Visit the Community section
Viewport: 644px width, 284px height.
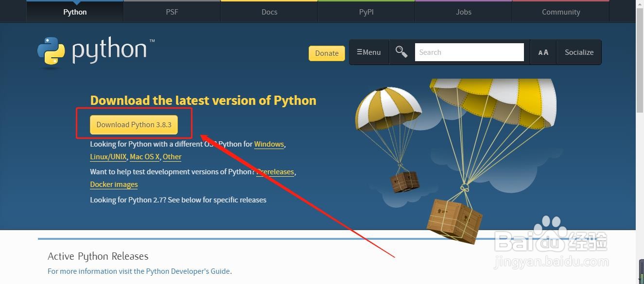[x=560, y=12]
